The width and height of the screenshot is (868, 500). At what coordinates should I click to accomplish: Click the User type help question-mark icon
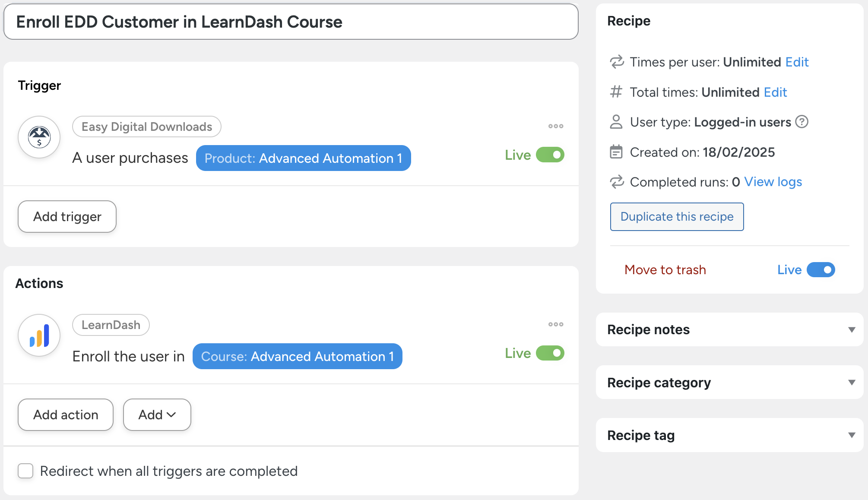coord(802,122)
